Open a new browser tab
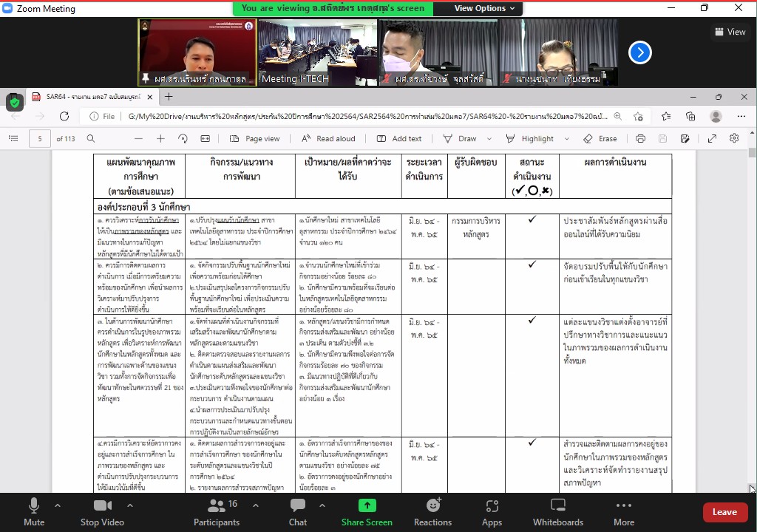757x532 pixels. [169, 97]
